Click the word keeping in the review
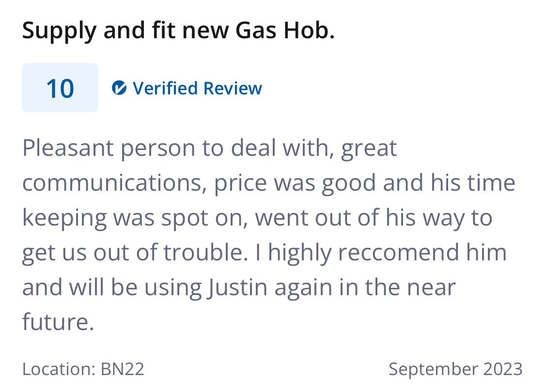This screenshot has width=545, height=392. [64, 219]
